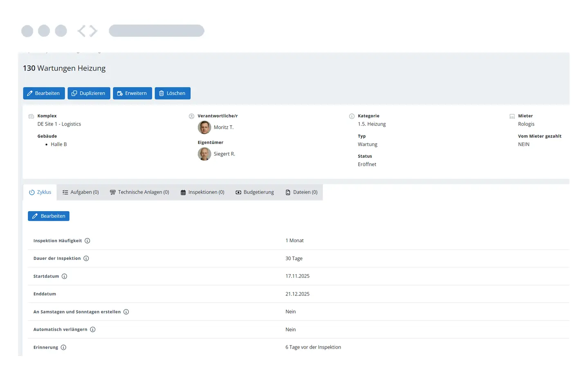
Task: Click info icon beside Dauer der Inspektion
Action: 86,258
